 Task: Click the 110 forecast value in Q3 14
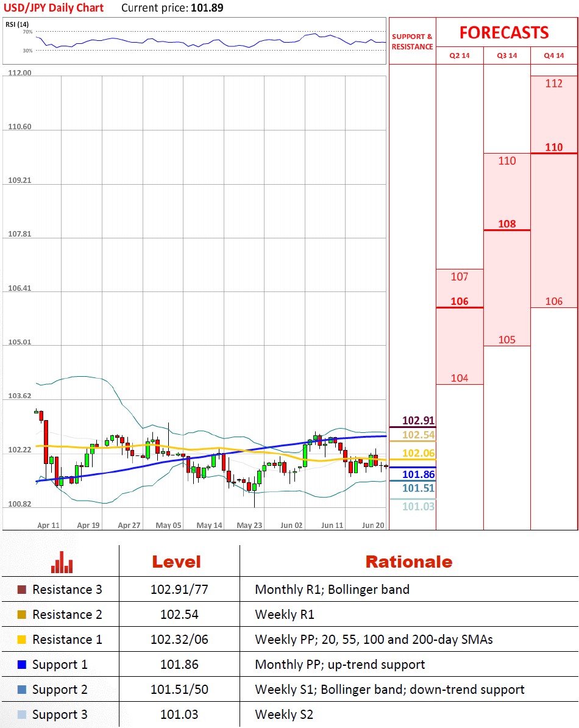pyautogui.click(x=507, y=161)
